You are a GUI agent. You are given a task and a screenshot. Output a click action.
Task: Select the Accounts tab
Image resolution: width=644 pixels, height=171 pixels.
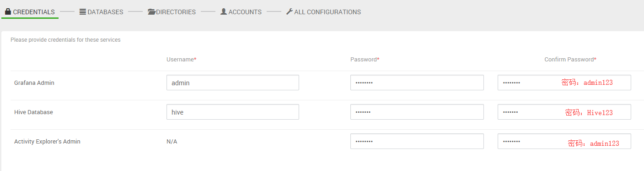[241, 12]
